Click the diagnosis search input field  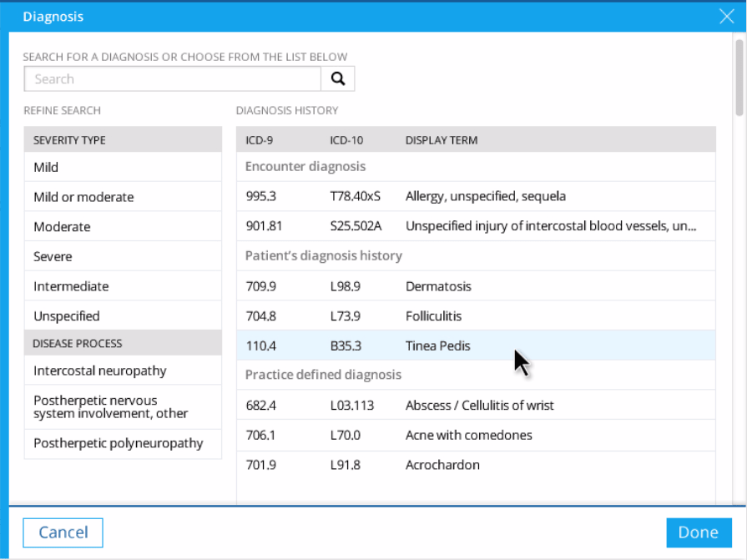pos(173,78)
